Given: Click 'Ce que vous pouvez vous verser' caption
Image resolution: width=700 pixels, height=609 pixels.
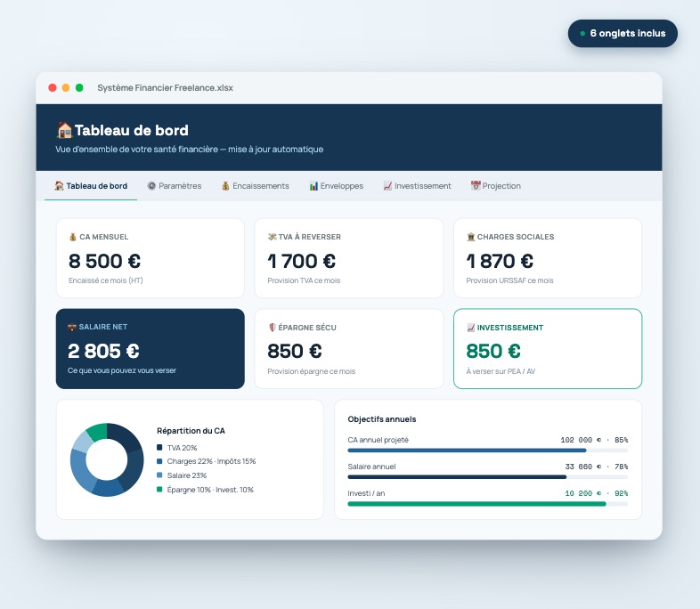Looking at the screenshot, I should pyautogui.click(x=122, y=370).
